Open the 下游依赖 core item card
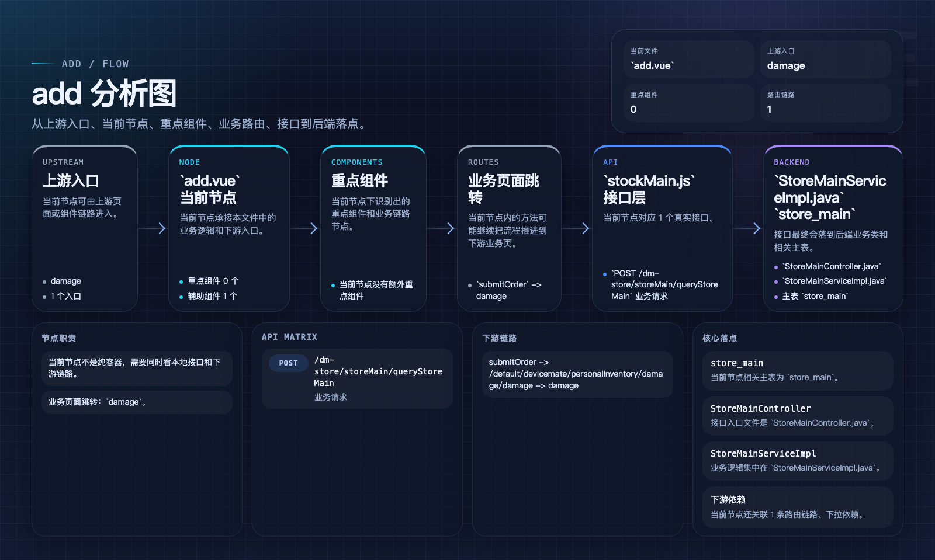The height and width of the screenshot is (560, 935). [798, 507]
